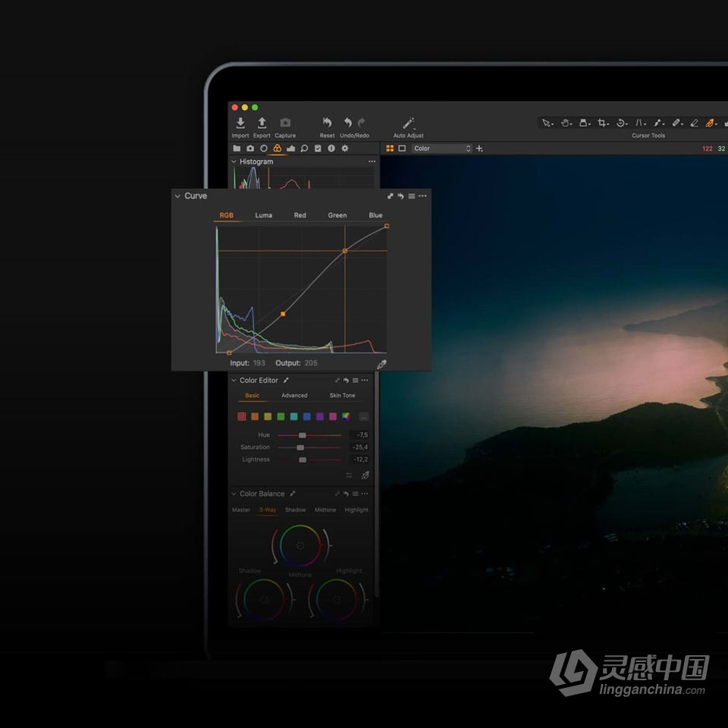Click the Saturation slider handle
Screen dimensions: 728x728
coord(300,447)
